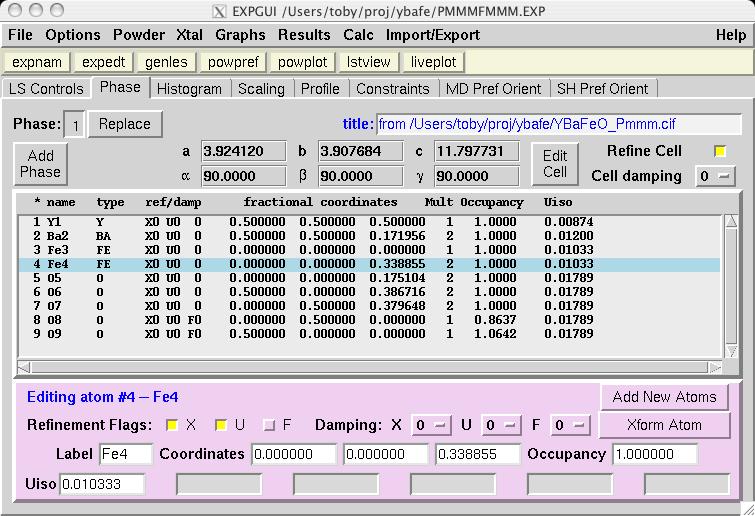Image resolution: width=755 pixels, height=516 pixels.
Task: Launch powplot from the toolbar
Action: pos(302,62)
